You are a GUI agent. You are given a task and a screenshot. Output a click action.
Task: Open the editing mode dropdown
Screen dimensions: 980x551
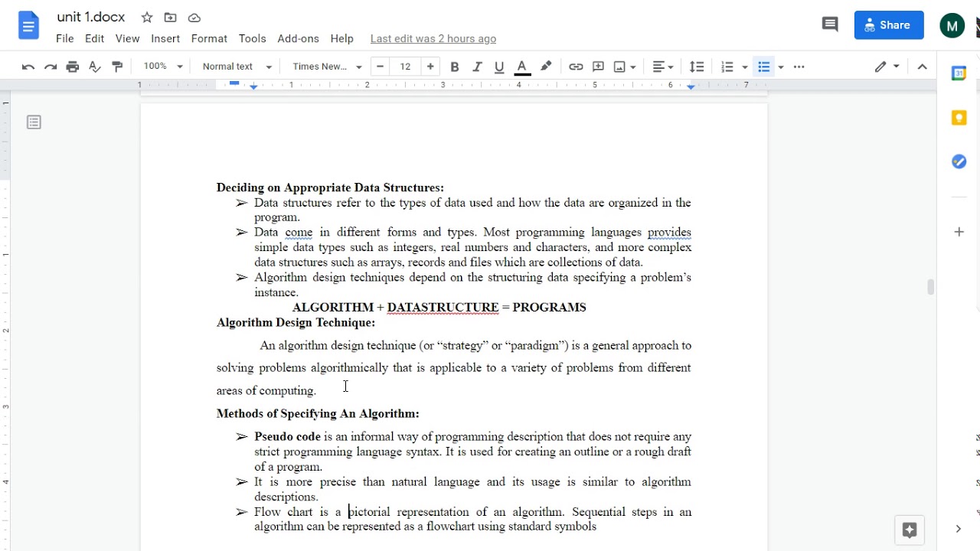(x=887, y=67)
